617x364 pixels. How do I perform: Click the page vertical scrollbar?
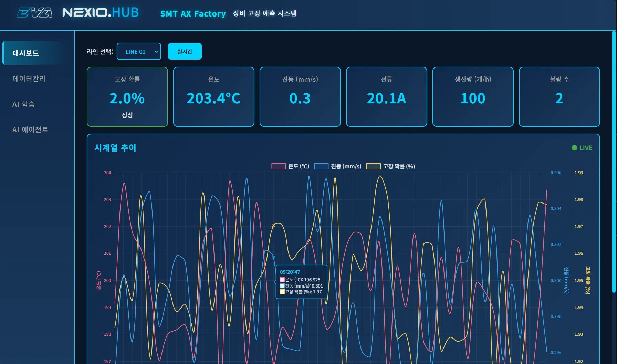point(614,162)
